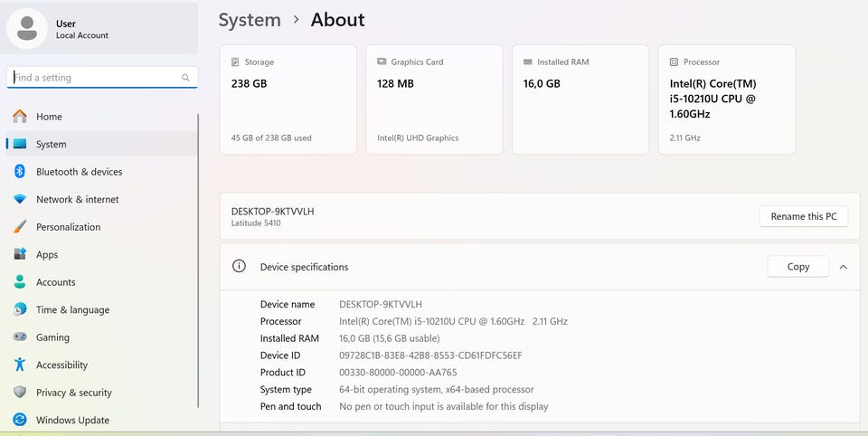Click the Device name value in specifications
Viewport: 868px width, 436px height.
pyautogui.click(x=381, y=304)
